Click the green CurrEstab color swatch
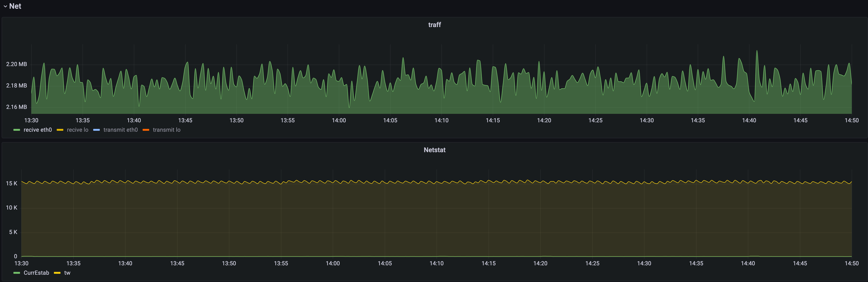The height and width of the screenshot is (282, 868). click(x=17, y=273)
